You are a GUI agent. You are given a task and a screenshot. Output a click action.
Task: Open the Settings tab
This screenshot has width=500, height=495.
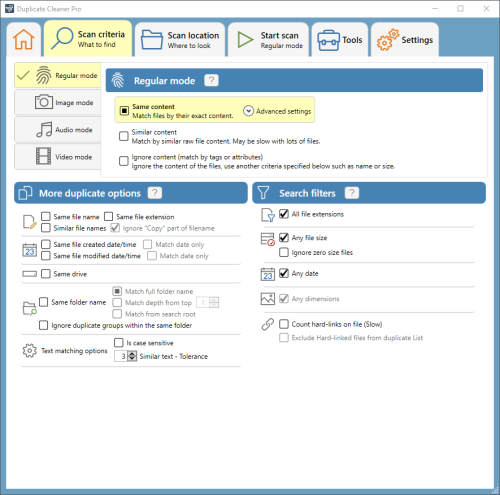[405, 39]
